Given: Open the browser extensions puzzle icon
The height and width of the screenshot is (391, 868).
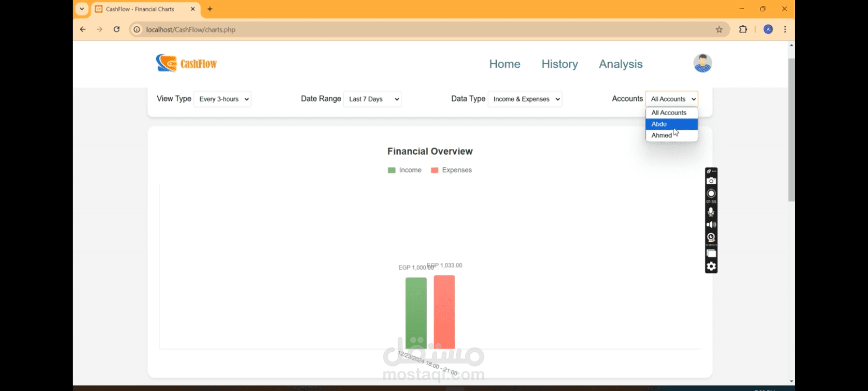Looking at the screenshot, I should [743, 29].
